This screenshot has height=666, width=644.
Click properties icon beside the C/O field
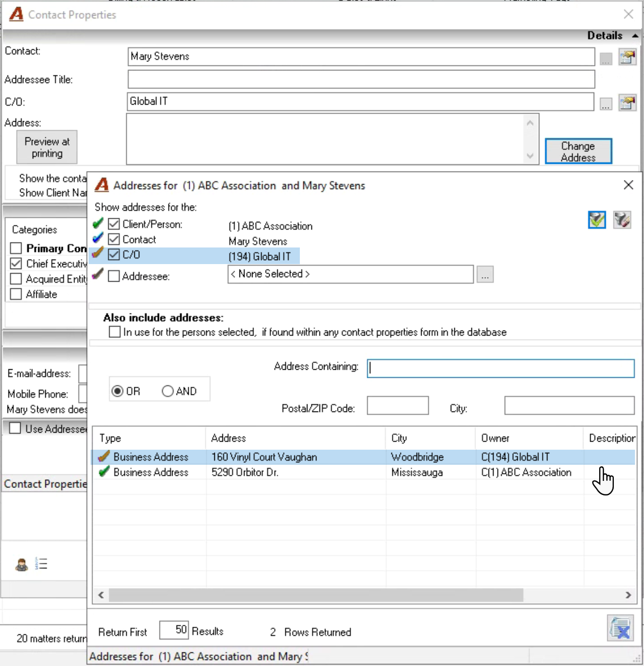click(627, 103)
